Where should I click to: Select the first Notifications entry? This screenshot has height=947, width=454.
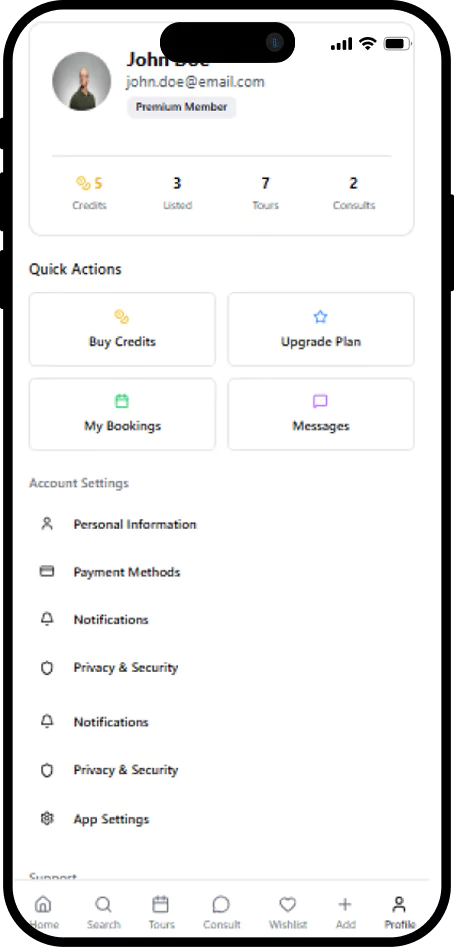221,620
